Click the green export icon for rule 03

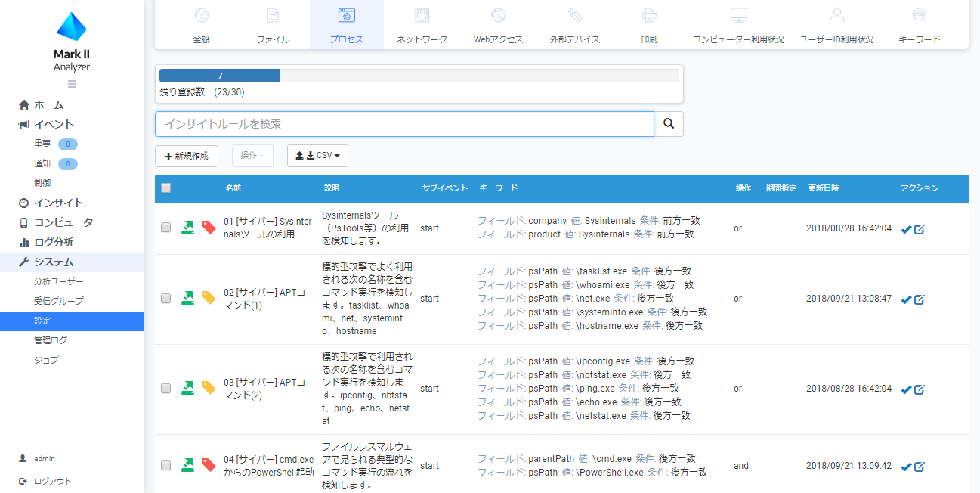click(188, 388)
